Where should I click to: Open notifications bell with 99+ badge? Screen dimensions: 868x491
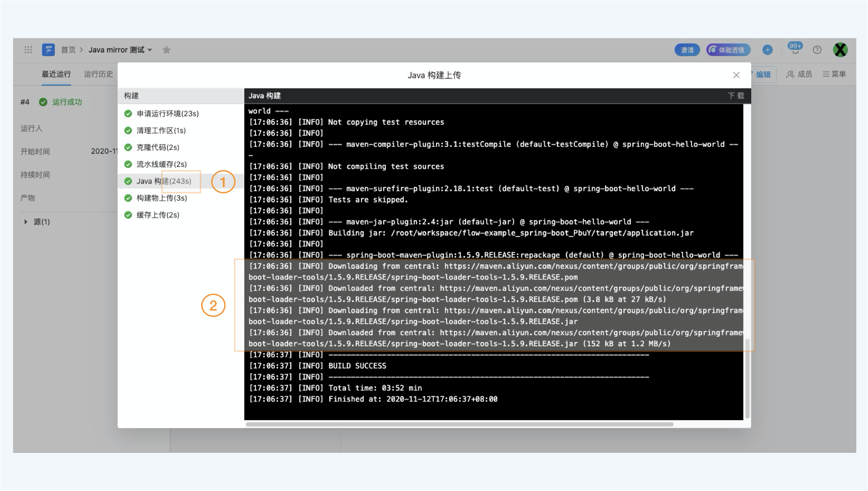tap(795, 49)
